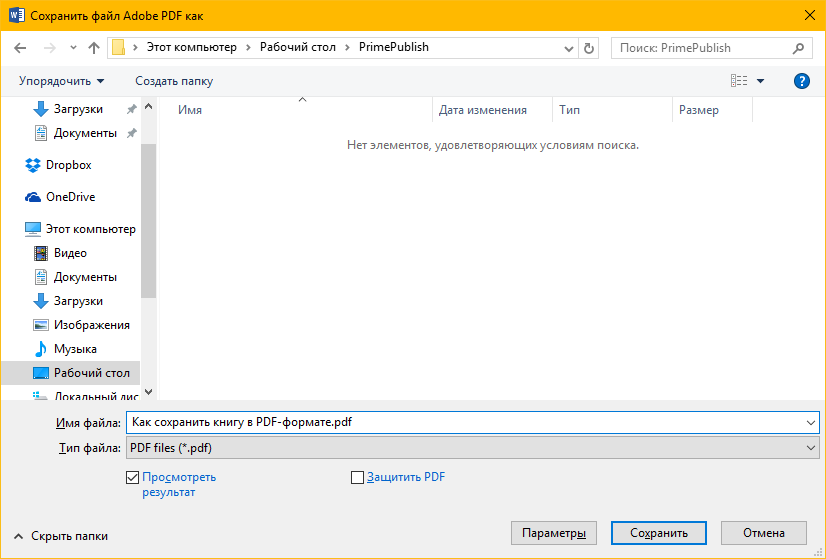Image resolution: width=826 pixels, height=559 pixels.
Task: Click navigation pane scrollbar thumb
Action: pyautogui.click(x=149, y=220)
